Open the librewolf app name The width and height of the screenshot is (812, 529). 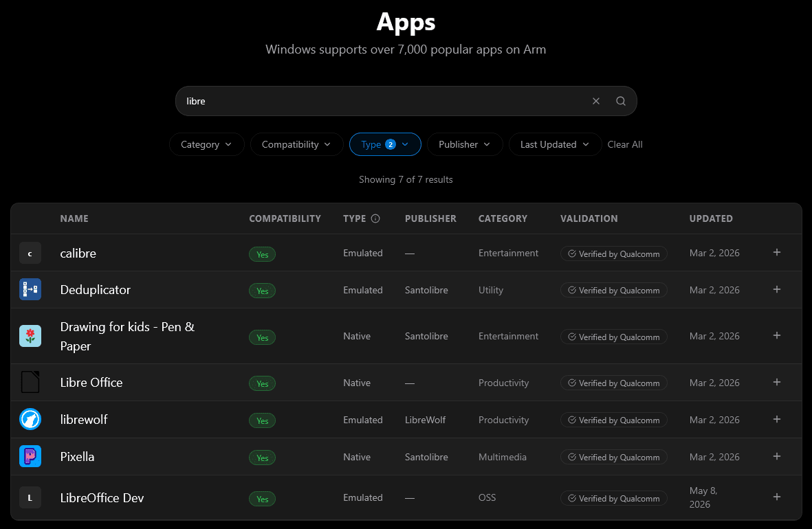(84, 419)
